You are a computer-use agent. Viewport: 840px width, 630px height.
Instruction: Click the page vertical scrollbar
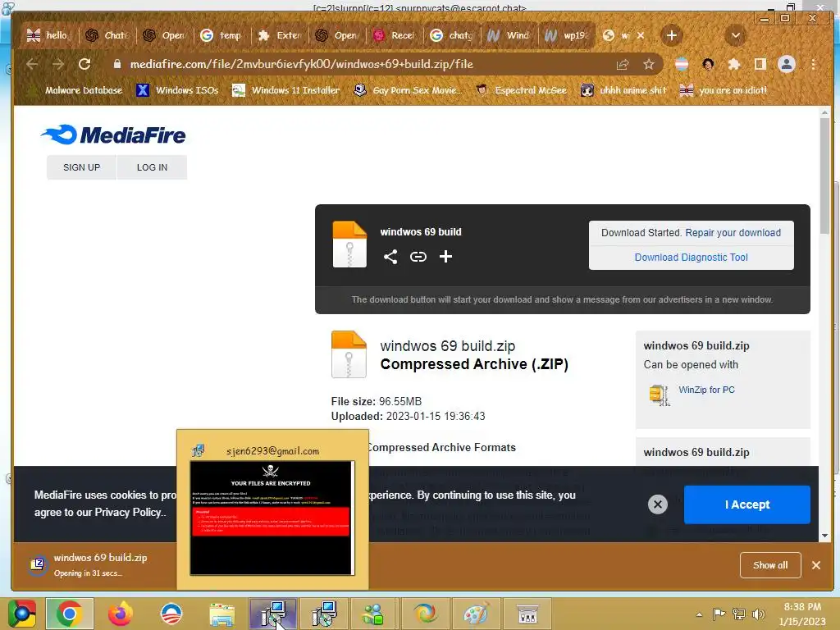[x=824, y=177]
